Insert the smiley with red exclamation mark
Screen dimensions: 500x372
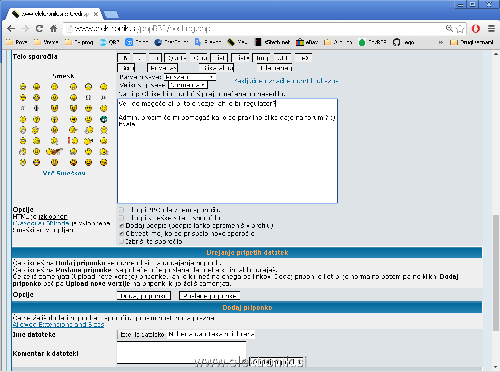[73, 141]
